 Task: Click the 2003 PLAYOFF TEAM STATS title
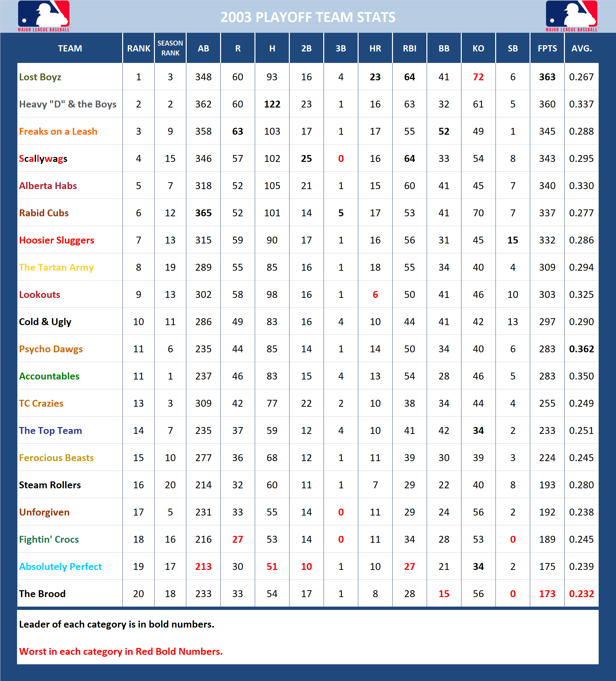308,15
